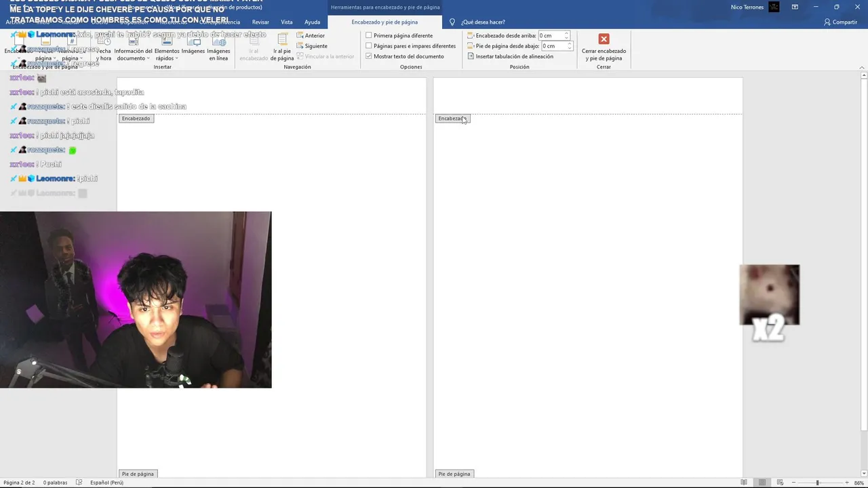Collapse the ribbon with the chevron
868x488 pixels.
tap(862, 67)
